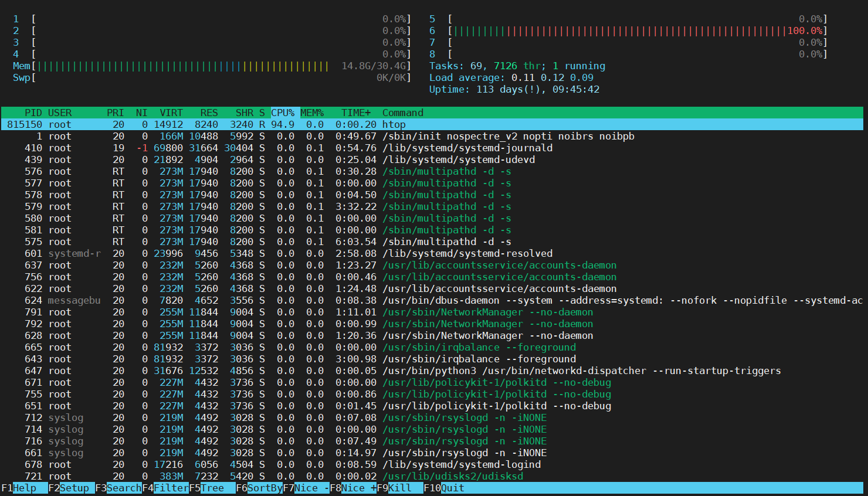Select the udisksd process row
The height and width of the screenshot is (496, 868).
432,476
